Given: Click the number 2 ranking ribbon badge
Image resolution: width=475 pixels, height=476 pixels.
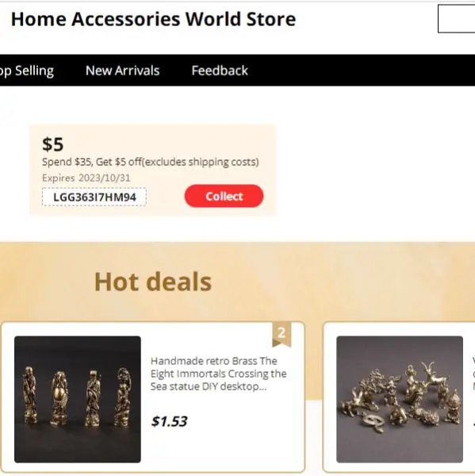Looking at the screenshot, I should [282, 334].
